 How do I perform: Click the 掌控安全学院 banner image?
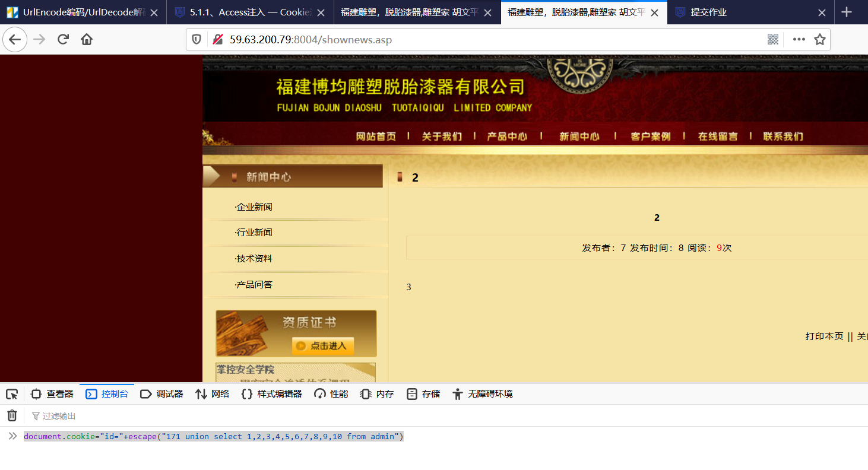pos(296,372)
